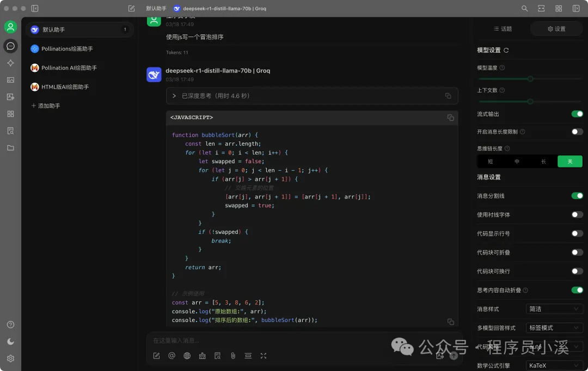The image size is (588, 371).
Task: Create a new topic with top pencil icon
Action: point(131,8)
